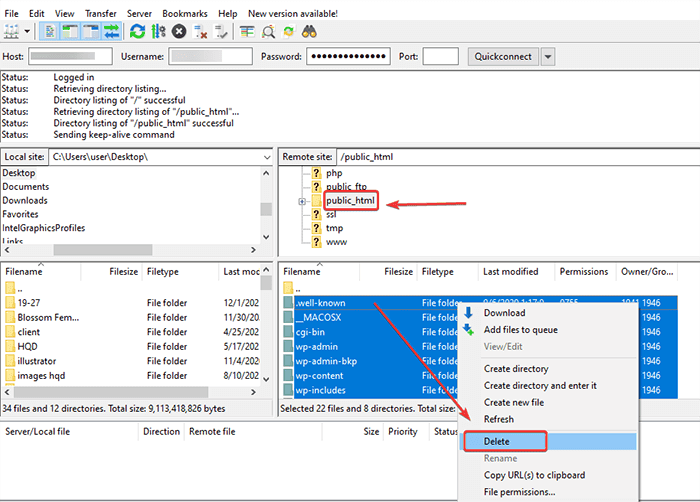
Task: Toggle the local directory tree icon
Action: click(x=70, y=32)
